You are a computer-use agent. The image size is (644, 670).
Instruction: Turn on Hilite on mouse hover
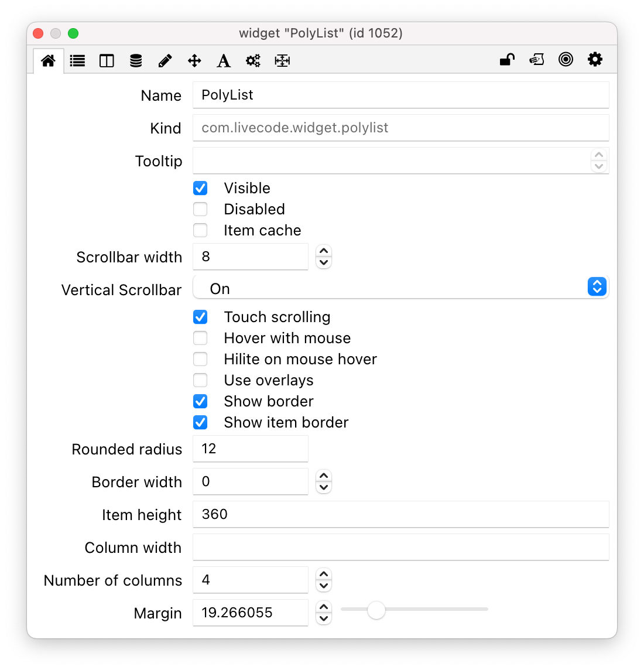[x=200, y=359]
